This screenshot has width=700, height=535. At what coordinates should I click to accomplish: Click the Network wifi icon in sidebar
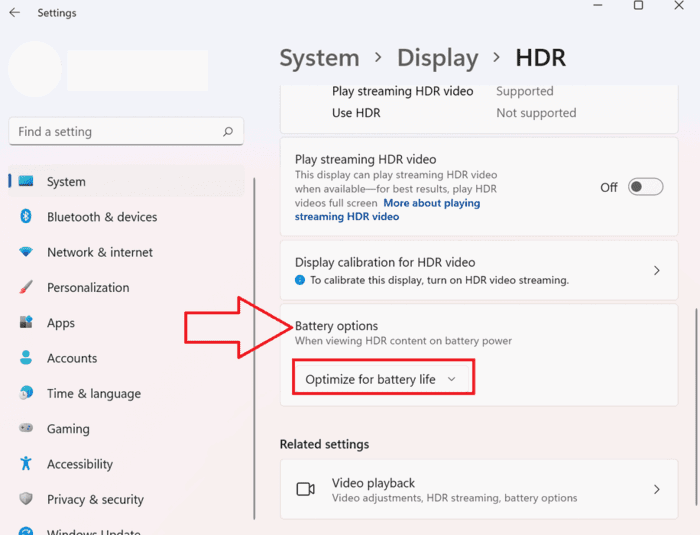(x=26, y=251)
